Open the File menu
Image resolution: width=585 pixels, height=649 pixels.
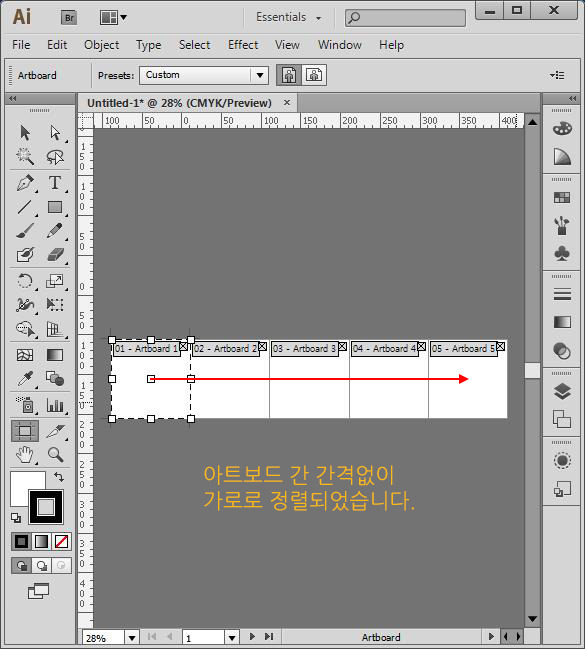21,45
